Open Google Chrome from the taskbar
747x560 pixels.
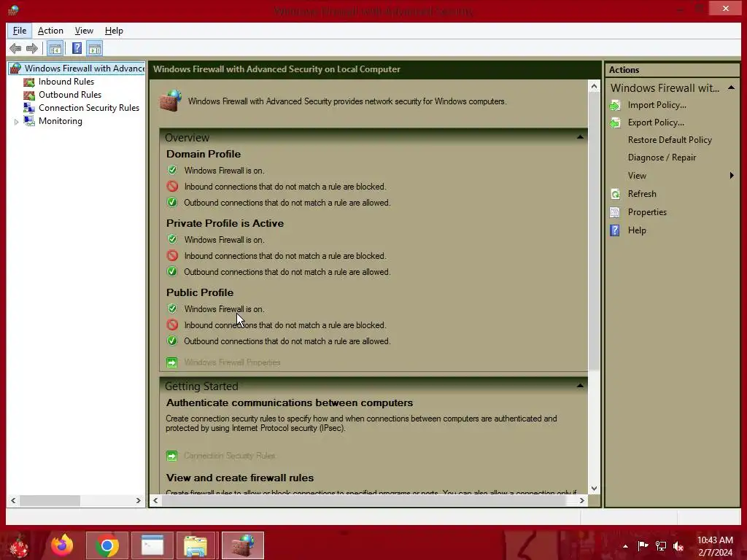pyautogui.click(x=107, y=545)
